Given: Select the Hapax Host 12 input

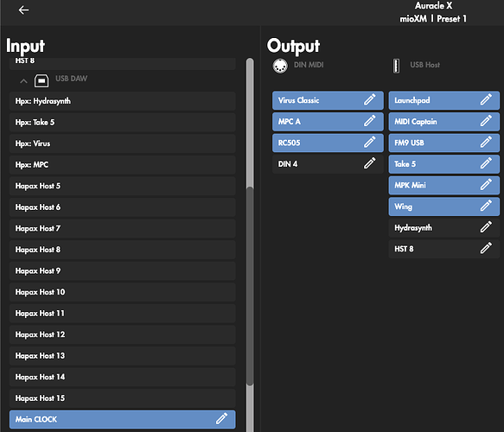Looking at the screenshot, I should 123,334.
